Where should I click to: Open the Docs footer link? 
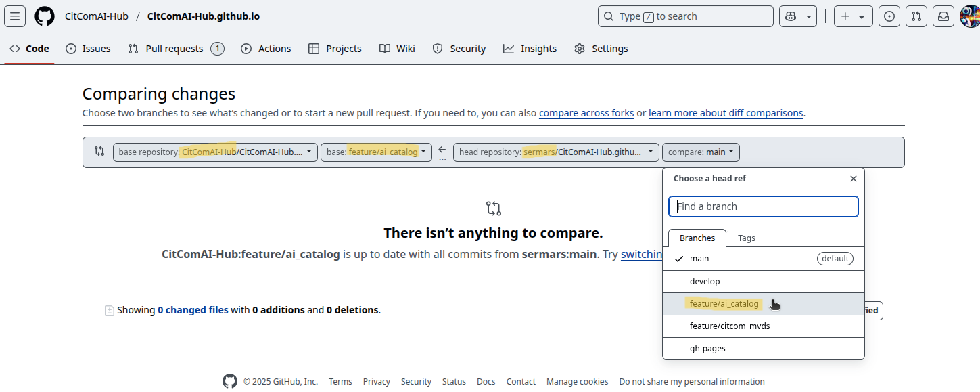point(486,382)
